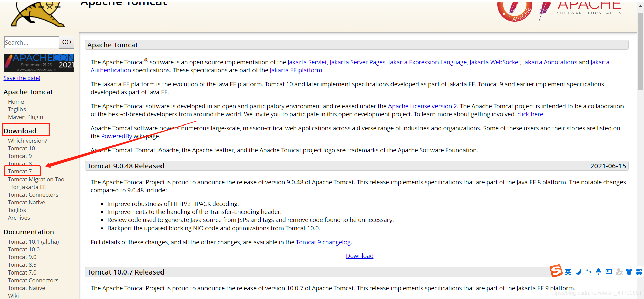Click the GO search button
644x299 pixels.
(66, 42)
